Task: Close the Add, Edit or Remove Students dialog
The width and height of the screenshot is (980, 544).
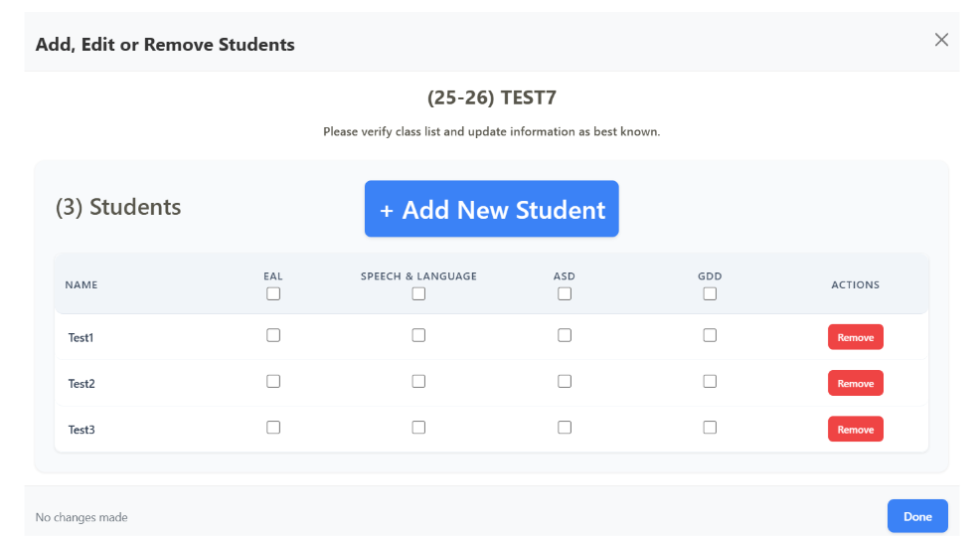Action: click(x=941, y=40)
